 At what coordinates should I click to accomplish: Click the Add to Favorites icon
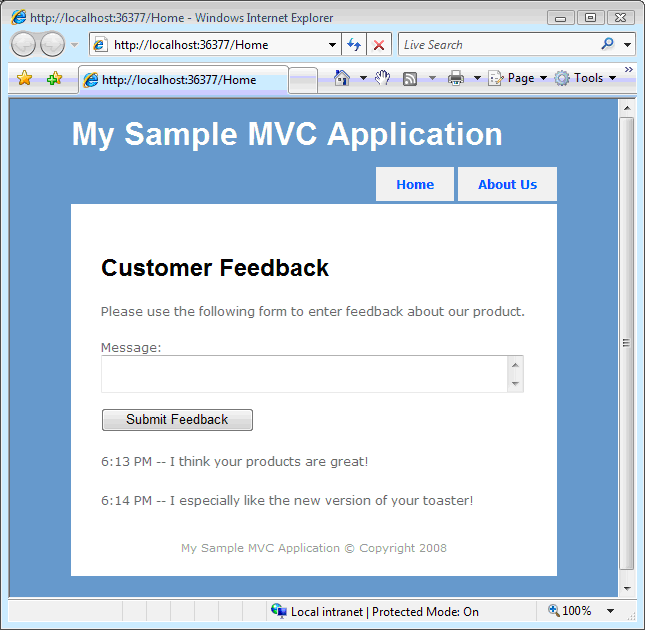[x=54, y=78]
